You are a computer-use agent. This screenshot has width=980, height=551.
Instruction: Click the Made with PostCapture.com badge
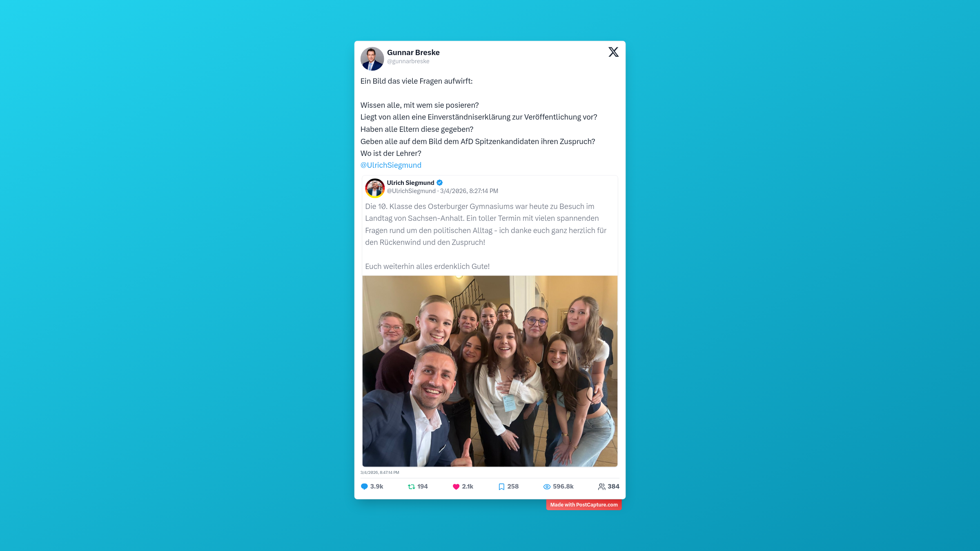click(x=584, y=505)
